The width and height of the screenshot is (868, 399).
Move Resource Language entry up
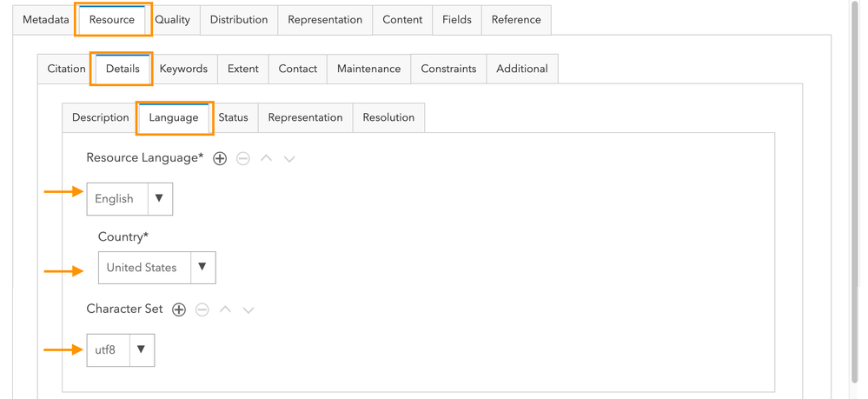click(267, 158)
